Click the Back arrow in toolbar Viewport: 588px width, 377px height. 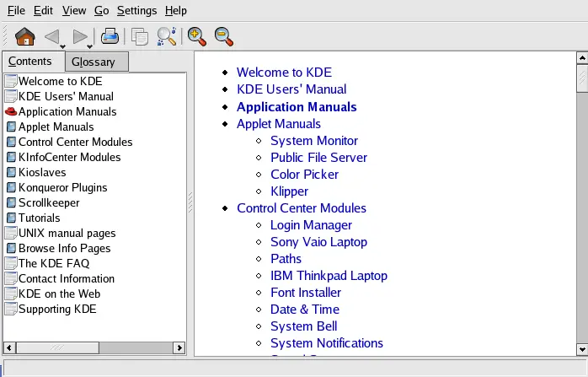[51, 36]
